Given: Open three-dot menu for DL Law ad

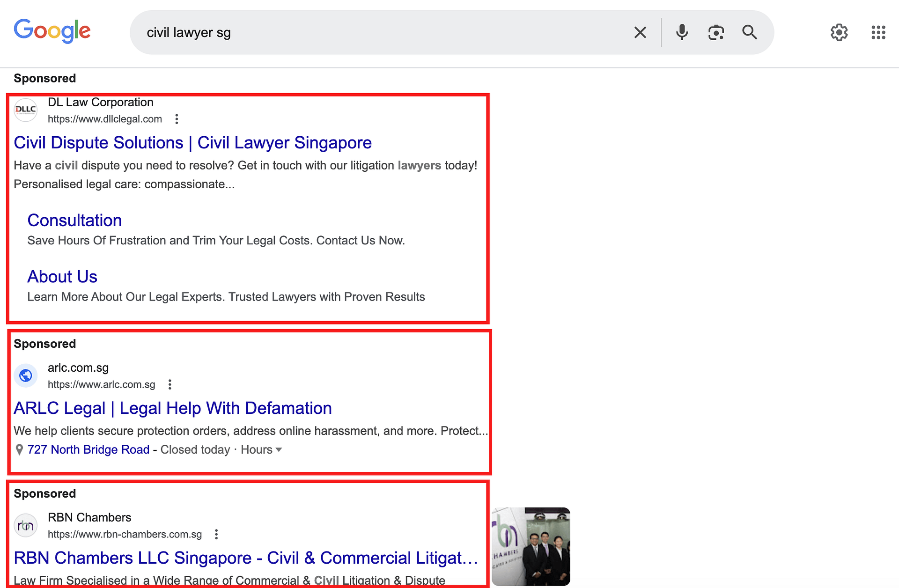Looking at the screenshot, I should tap(177, 119).
